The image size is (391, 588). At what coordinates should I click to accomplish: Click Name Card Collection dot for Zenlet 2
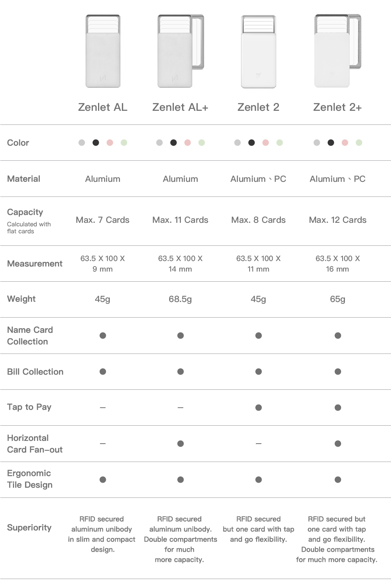tap(259, 336)
